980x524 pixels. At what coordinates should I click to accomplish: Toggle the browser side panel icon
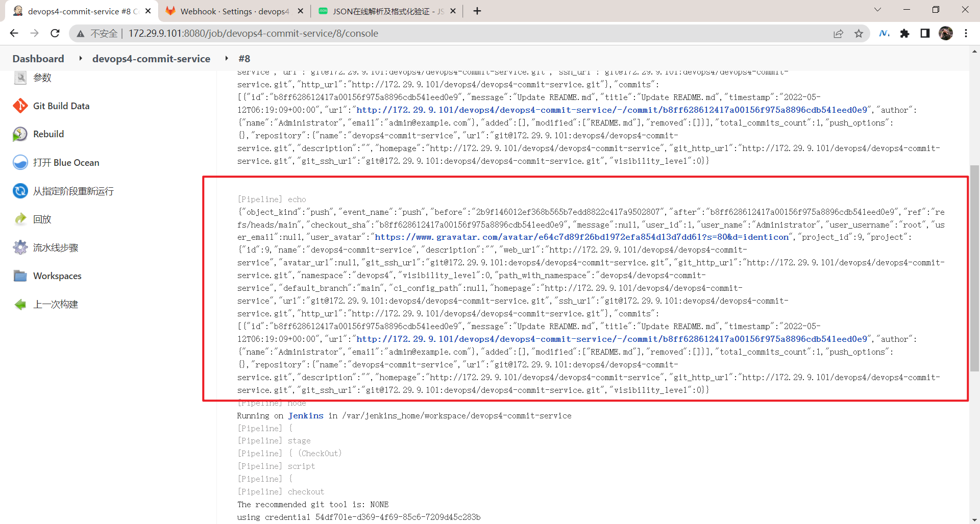pyautogui.click(x=925, y=33)
